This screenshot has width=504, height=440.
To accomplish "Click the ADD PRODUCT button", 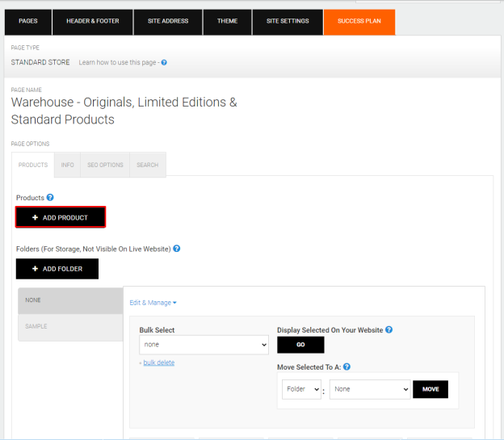I will 61,217.
